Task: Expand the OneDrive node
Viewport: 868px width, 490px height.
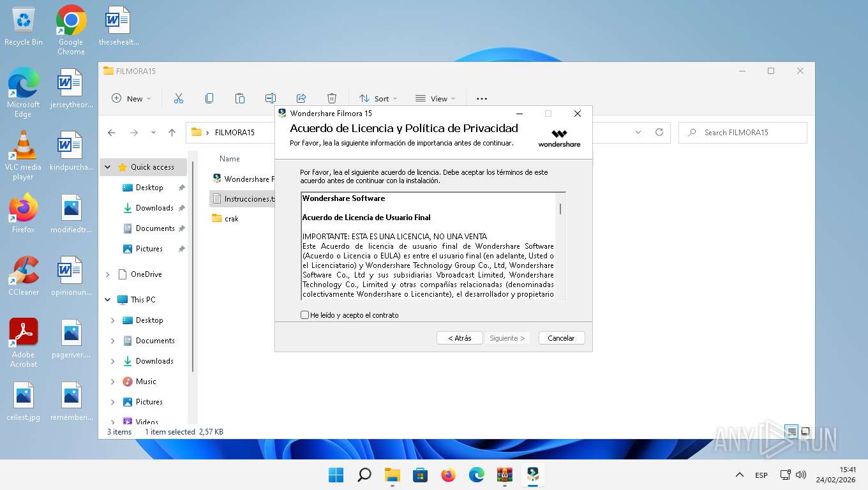Action: tap(108, 274)
